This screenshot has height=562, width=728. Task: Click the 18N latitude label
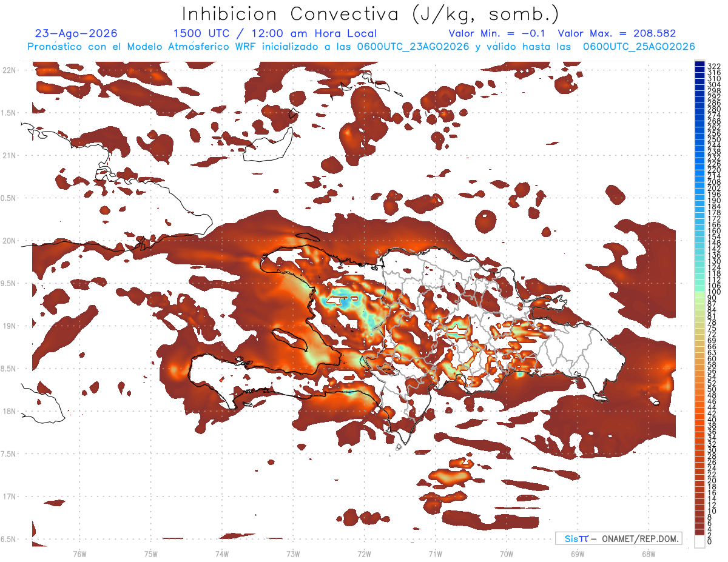pos(8,412)
